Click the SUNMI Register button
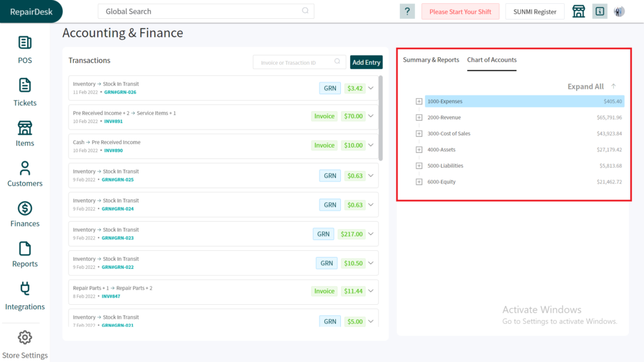This screenshot has height=362, width=644. point(535,11)
